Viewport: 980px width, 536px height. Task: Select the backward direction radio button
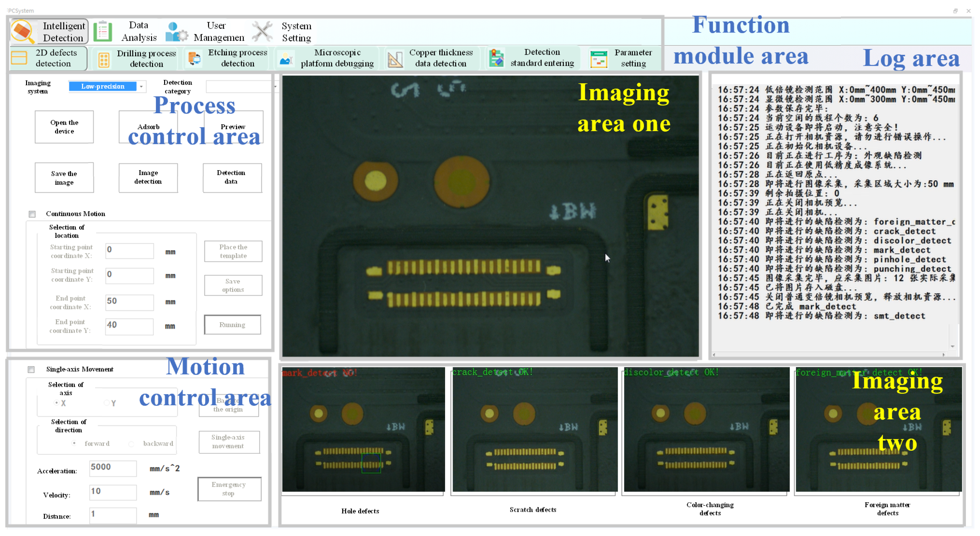pyautogui.click(x=131, y=444)
